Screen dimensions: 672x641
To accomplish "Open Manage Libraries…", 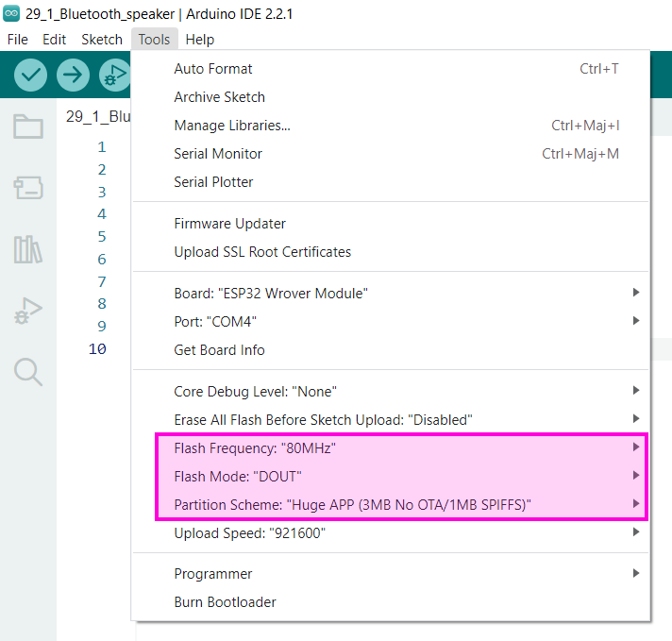I will point(391,126).
